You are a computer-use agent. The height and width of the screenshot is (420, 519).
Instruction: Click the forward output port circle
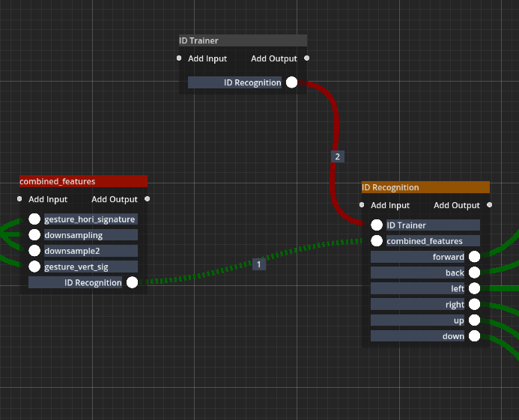pyautogui.click(x=474, y=257)
